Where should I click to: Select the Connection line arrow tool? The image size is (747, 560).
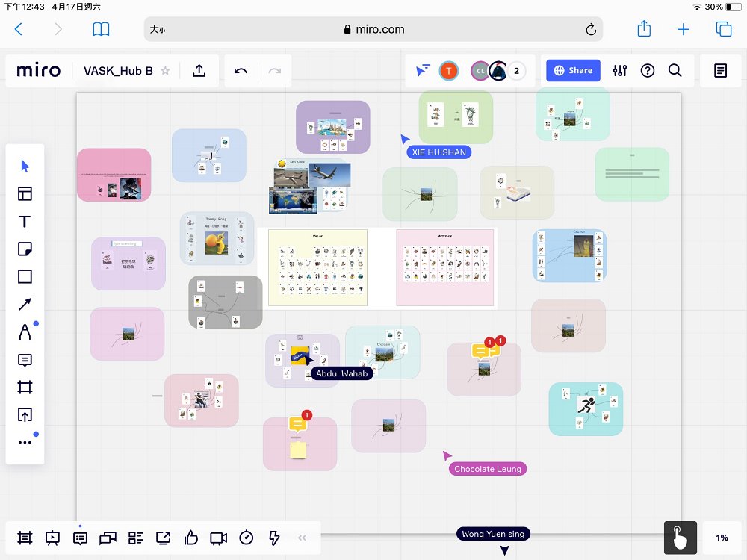(x=25, y=305)
